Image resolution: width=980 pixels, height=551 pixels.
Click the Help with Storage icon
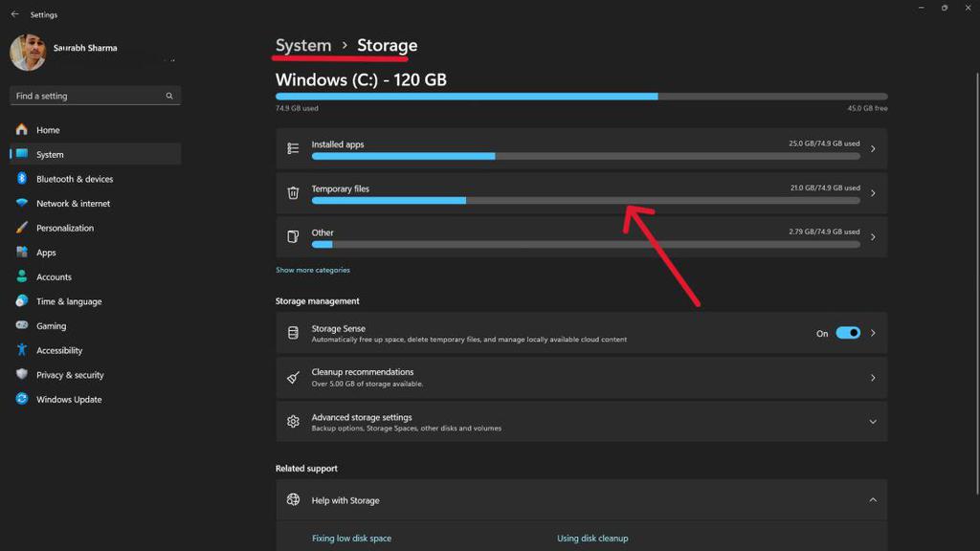pos(292,499)
